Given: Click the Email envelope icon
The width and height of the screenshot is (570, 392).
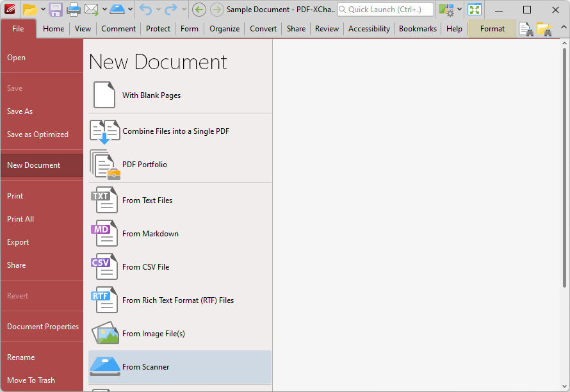Looking at the screenshot, I should (91, 10).
